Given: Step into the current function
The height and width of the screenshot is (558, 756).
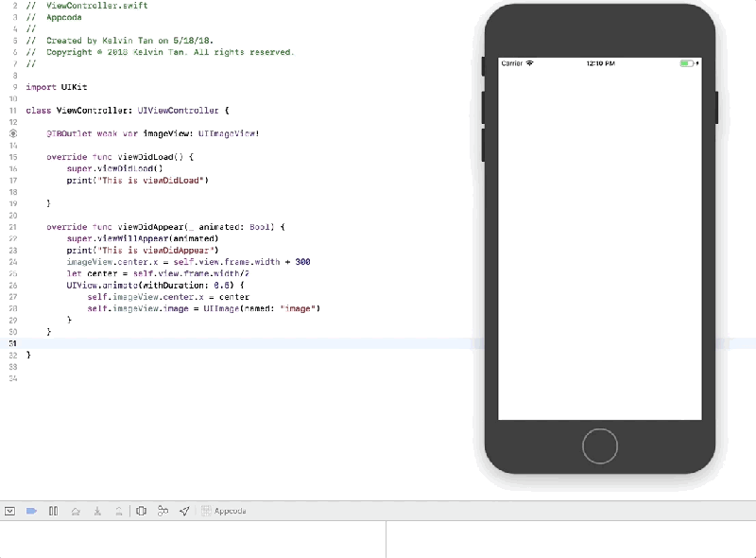Looking at the screenshot, I should coord(97,511).
